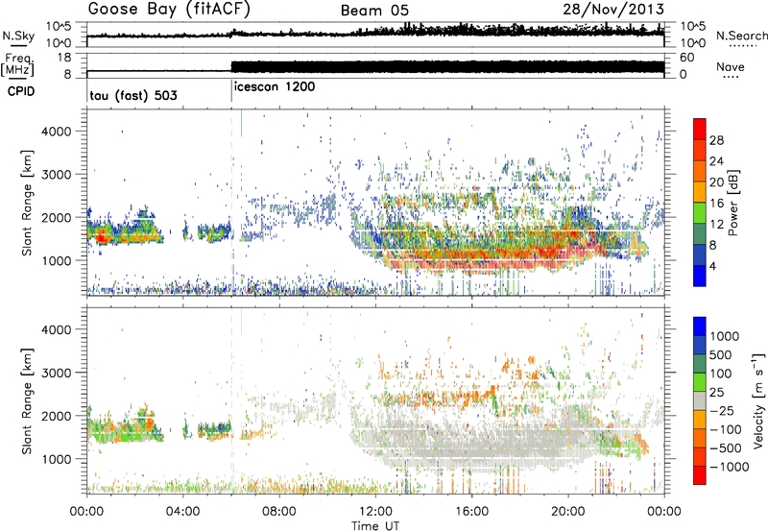Click the "3000" tick of the power panel

tap(57, 175)
